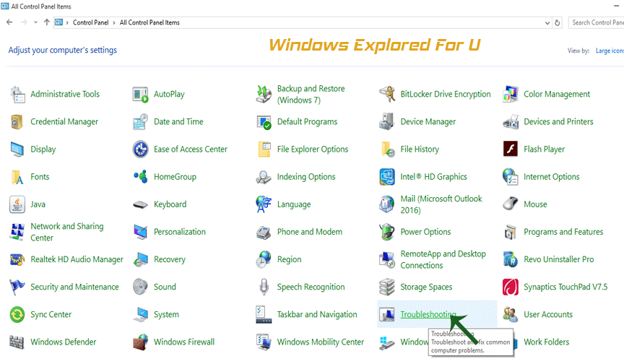
Task: Click the Device Manager icon
Action: pos(387,122)
